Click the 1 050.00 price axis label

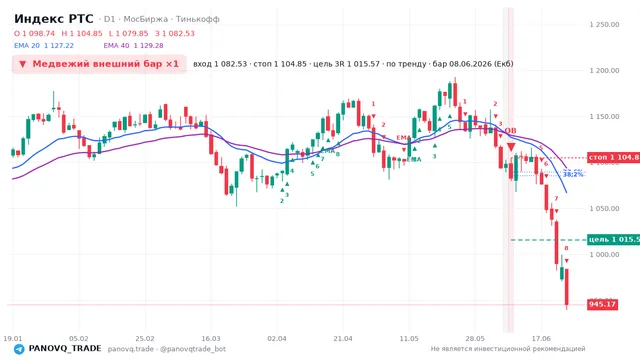pyautogui.click(x=604, y=209)
